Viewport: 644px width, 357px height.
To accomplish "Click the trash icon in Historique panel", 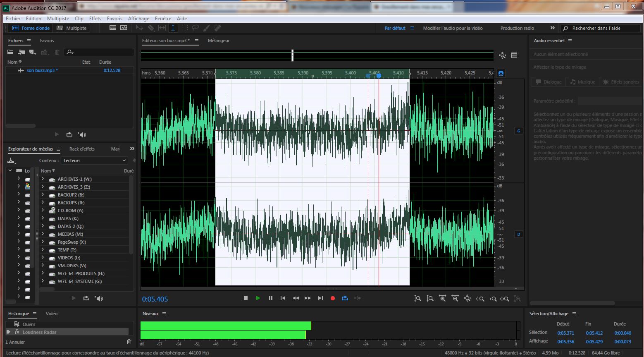I will [129, 342].
